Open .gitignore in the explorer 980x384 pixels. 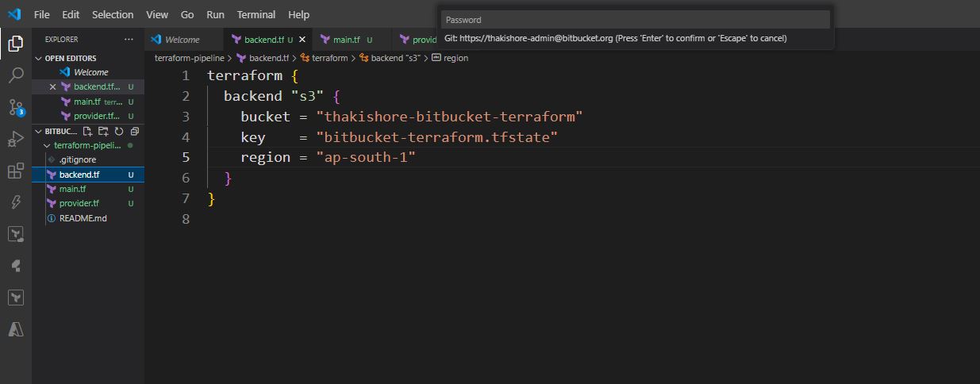(x=77, y=159)
